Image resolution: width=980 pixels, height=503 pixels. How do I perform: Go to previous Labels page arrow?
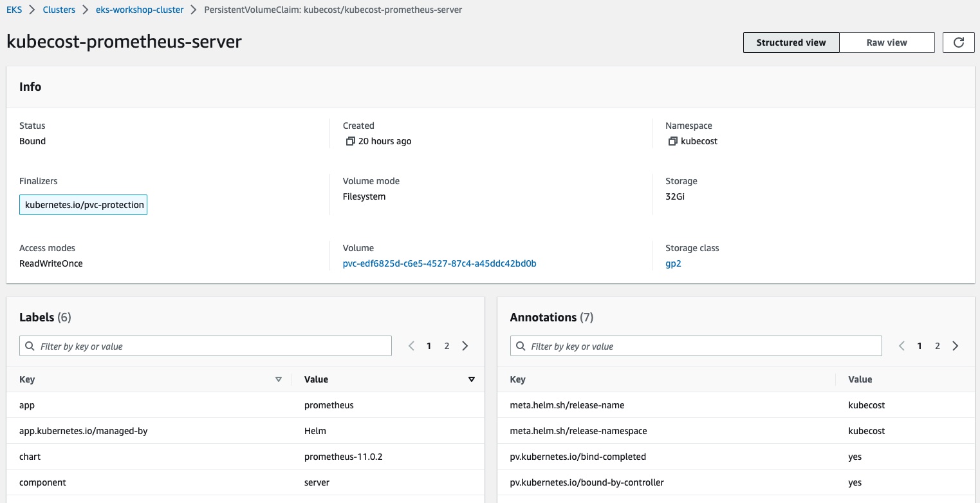pyautogui.click(x=412, y=346)
